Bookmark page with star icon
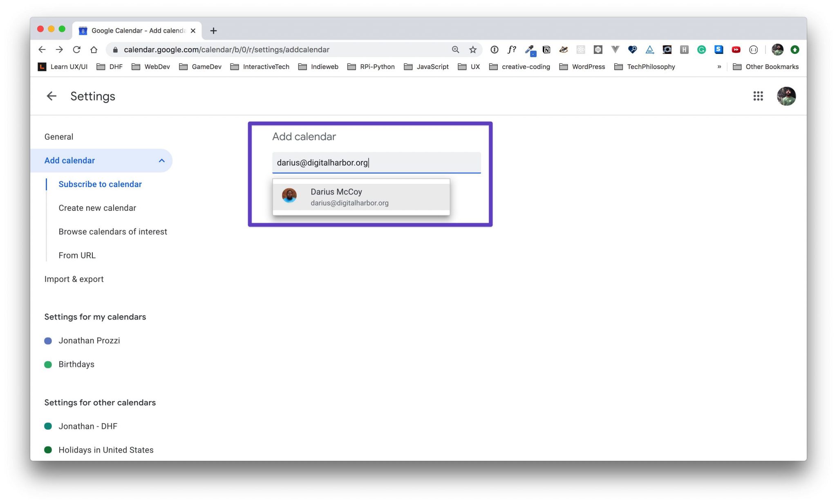This screenshot has height=504, width=837. pos(473,49)
